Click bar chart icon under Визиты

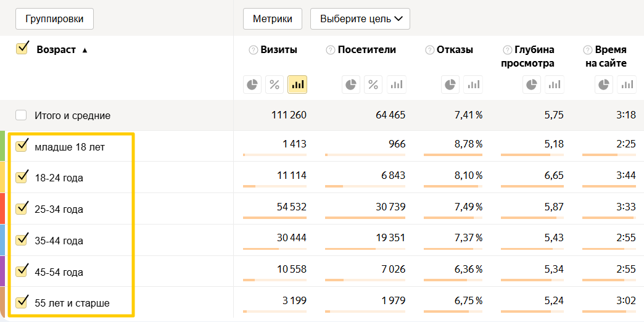297,85
